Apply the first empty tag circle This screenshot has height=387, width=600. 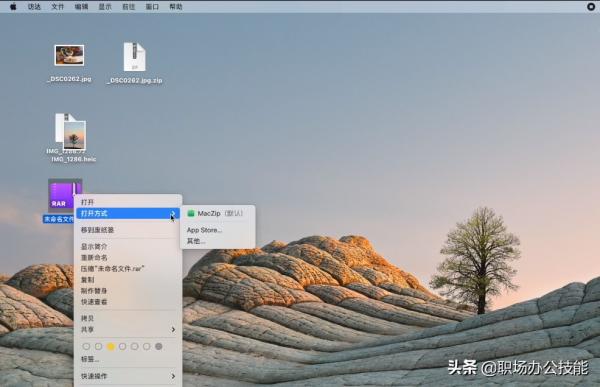(86, 346)
